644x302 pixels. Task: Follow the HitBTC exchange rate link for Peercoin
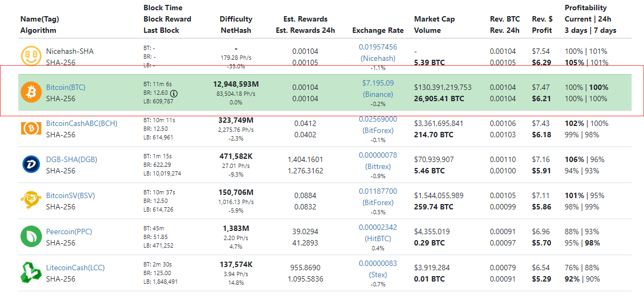click(x=378, y=238)
